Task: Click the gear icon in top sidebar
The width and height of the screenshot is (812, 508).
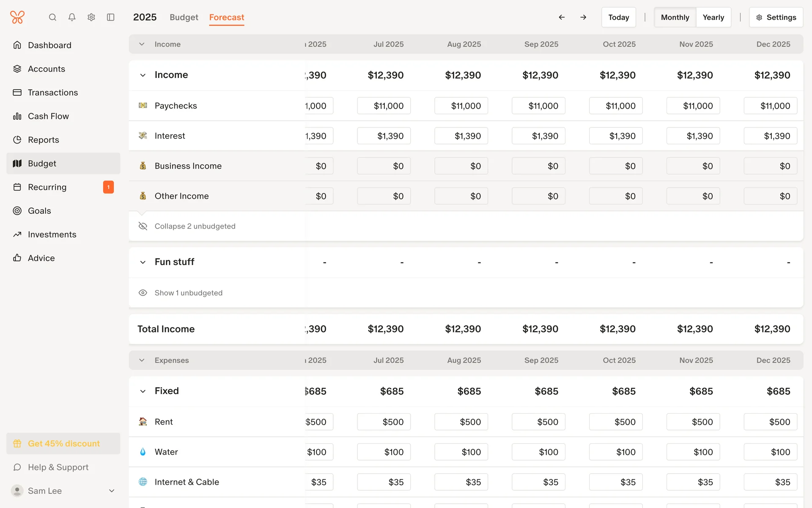Action: [91, 17]
